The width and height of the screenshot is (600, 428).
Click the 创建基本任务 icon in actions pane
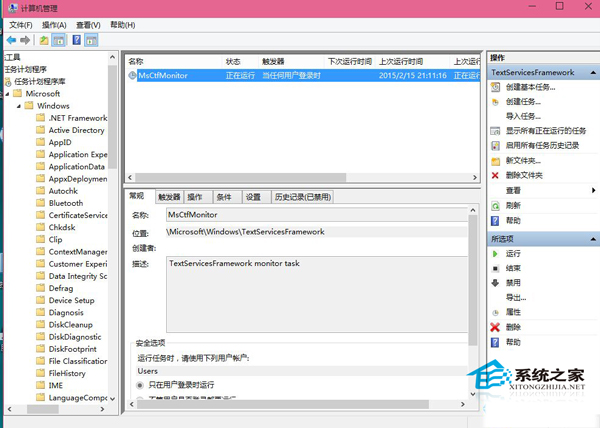pos(495,87)
